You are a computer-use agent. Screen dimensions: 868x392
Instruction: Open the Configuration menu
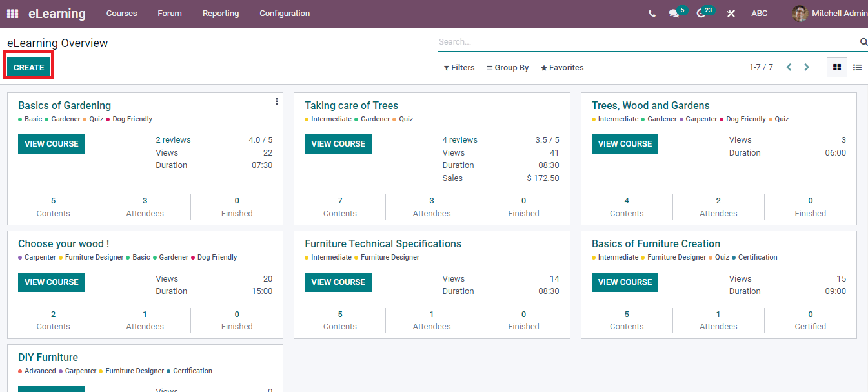click(285, 13)
